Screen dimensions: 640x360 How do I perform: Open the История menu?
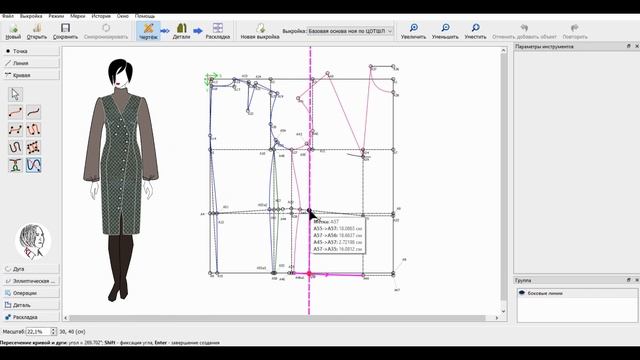[x=101, y=16]
